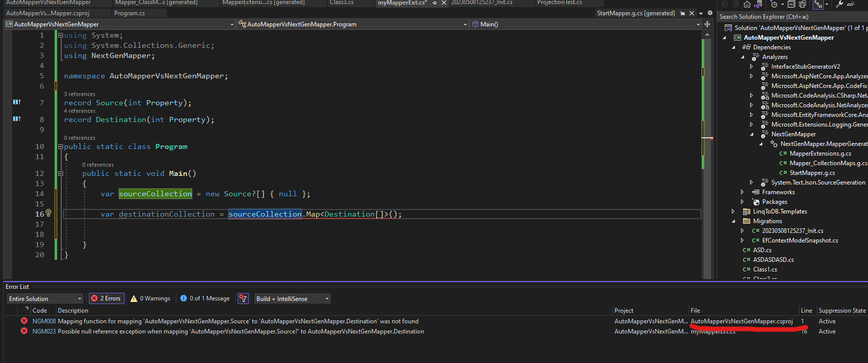
Task: Click Forward arrow in Solution Explorer toolbar
Action: (x=735, y=4)
